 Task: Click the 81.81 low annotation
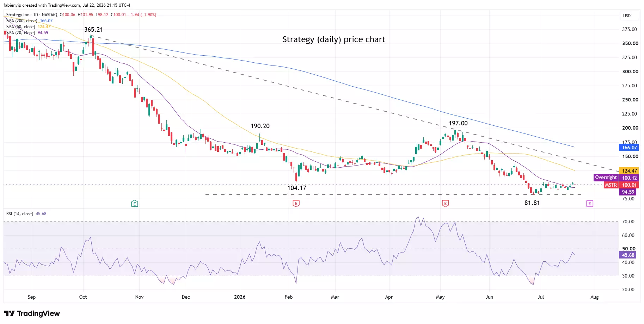(x=532, y=203)
